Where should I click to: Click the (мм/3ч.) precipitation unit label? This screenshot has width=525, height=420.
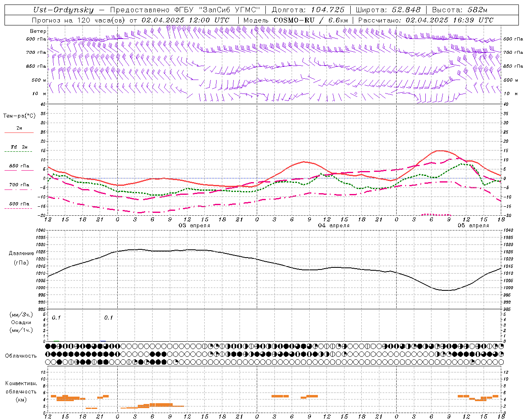click(21, 315)
